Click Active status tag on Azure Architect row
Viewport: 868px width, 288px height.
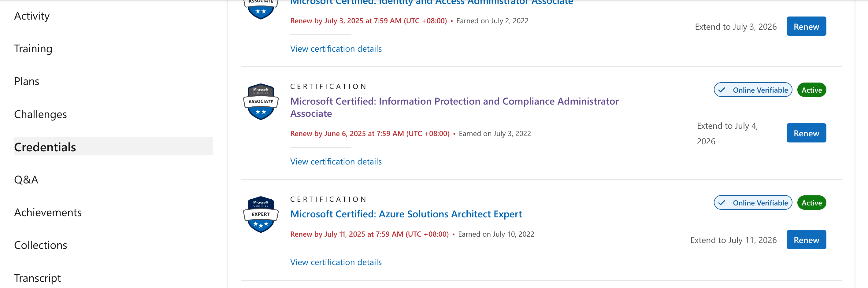point(811,203)
